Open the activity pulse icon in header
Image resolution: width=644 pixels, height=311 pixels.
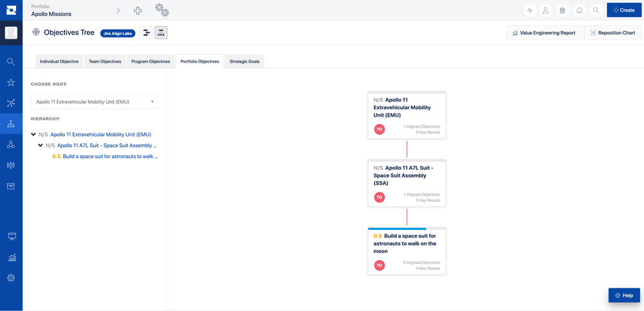[530, 10]
